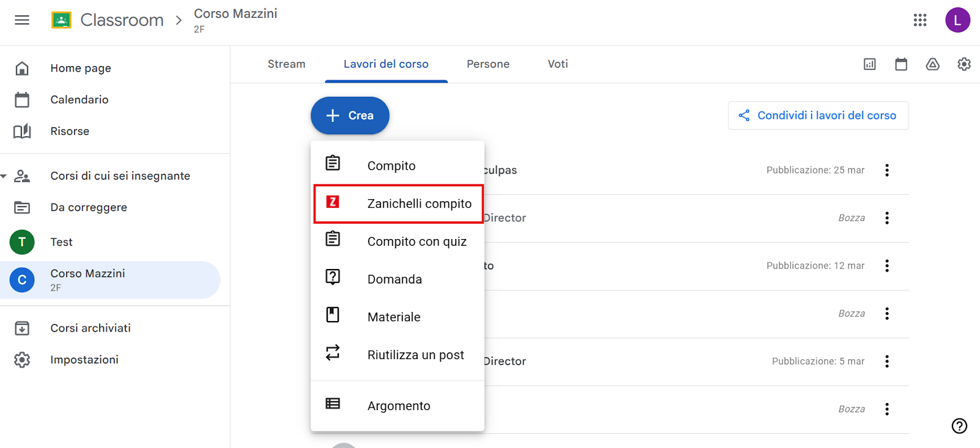Choose Argomento from the Crea menu
The image size is (980, 448).
coord(398,406)
